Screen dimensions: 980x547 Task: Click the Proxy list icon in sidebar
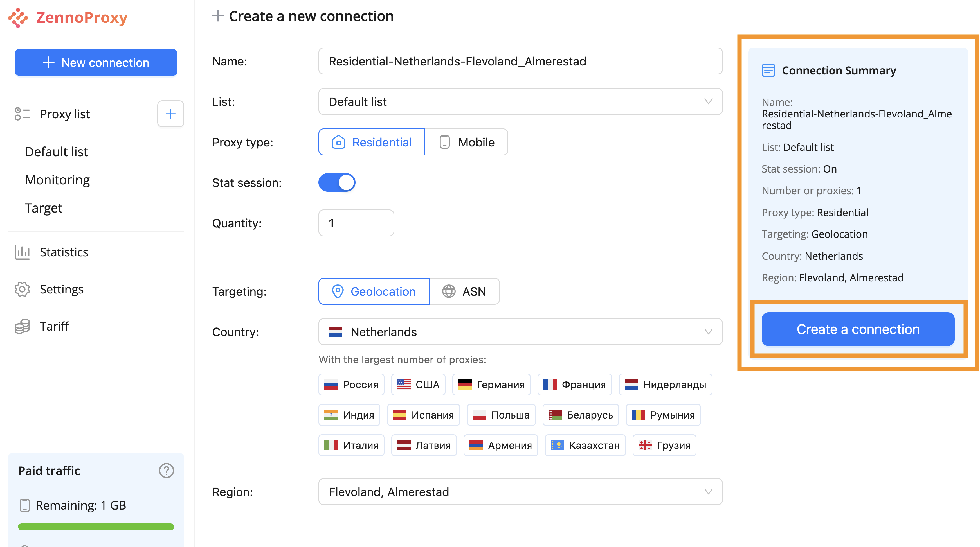[22, 114]
